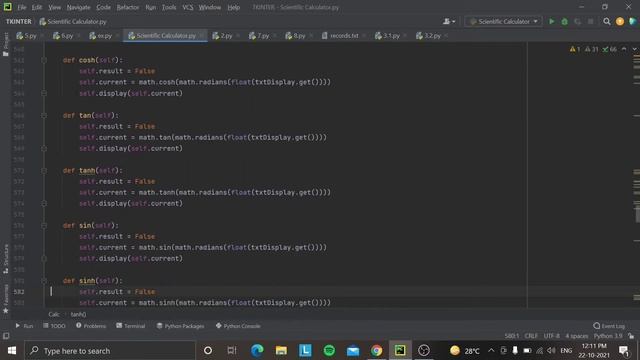Open the Run tool window

[24, 326]
